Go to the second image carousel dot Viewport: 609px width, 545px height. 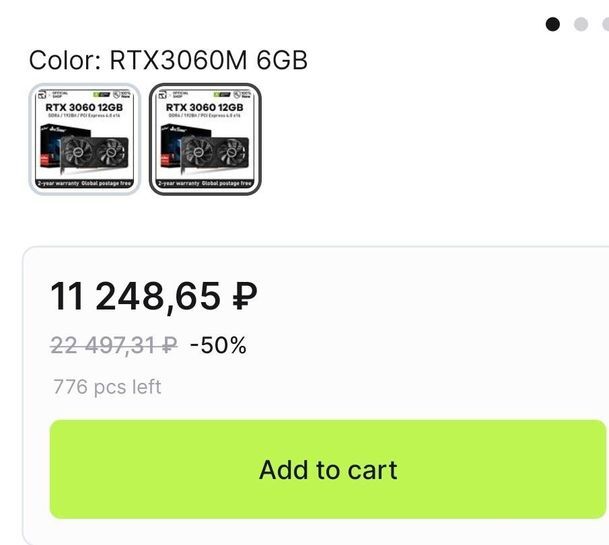(581, 25)
